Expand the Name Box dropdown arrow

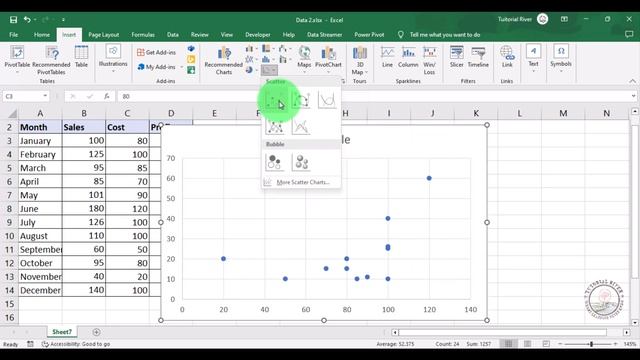coord(45,96)
